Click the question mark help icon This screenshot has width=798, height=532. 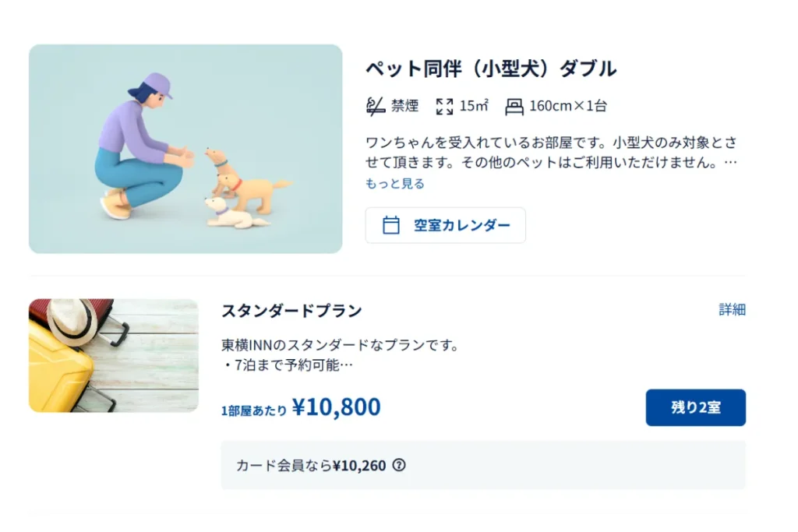[x=399, y=466]
